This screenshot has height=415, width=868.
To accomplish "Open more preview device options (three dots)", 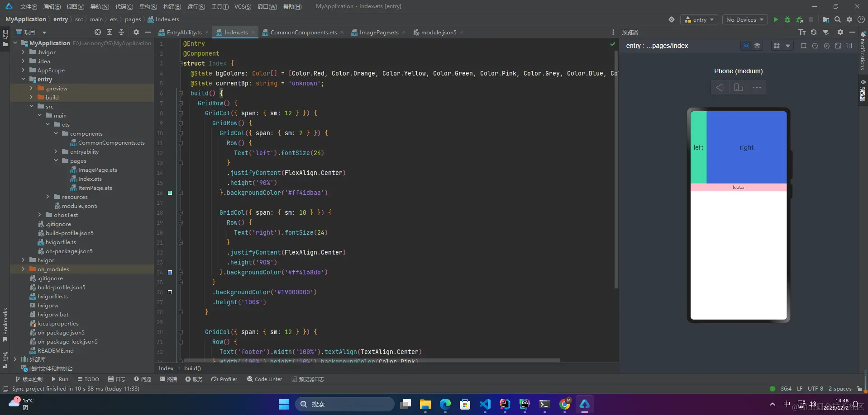I will [x=757, y=87].
